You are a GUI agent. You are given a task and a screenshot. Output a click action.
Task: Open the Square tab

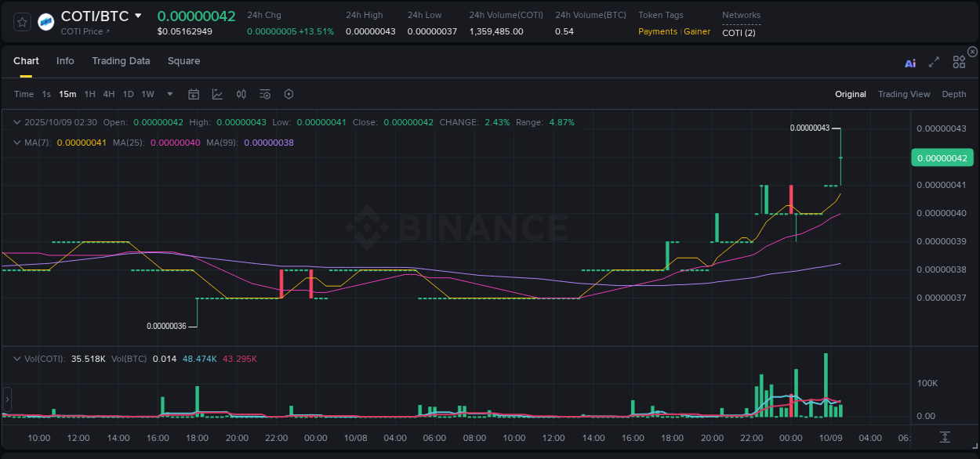pos(183,61)
